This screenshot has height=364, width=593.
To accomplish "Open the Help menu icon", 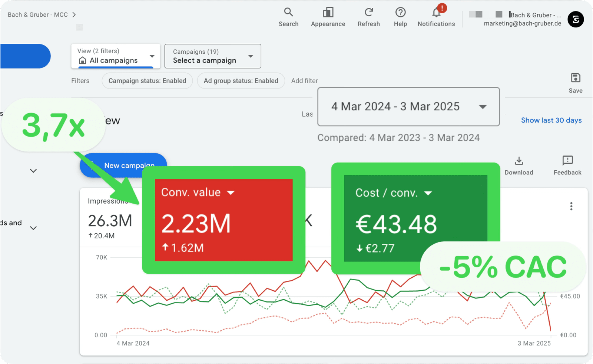I will (400, 17).
